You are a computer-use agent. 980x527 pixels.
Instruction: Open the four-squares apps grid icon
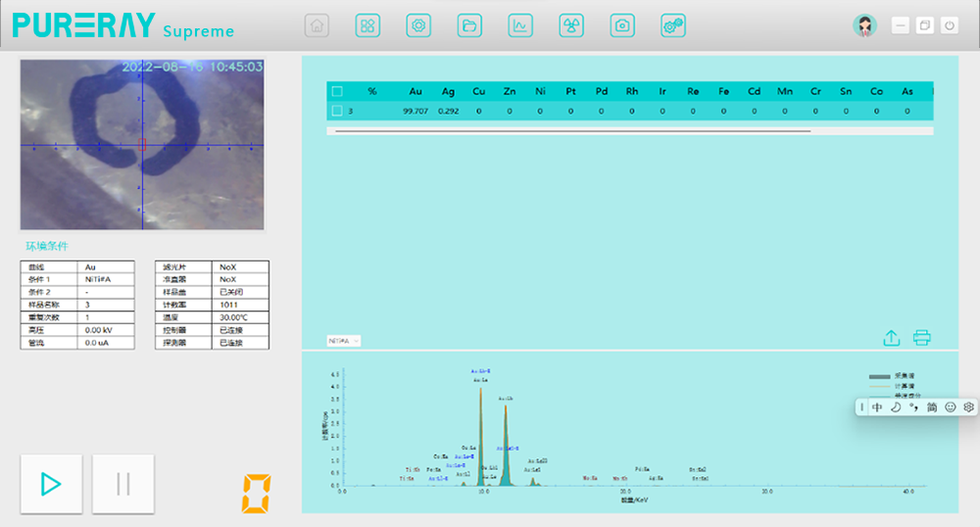pyautogui.click(x=367, y=26)
